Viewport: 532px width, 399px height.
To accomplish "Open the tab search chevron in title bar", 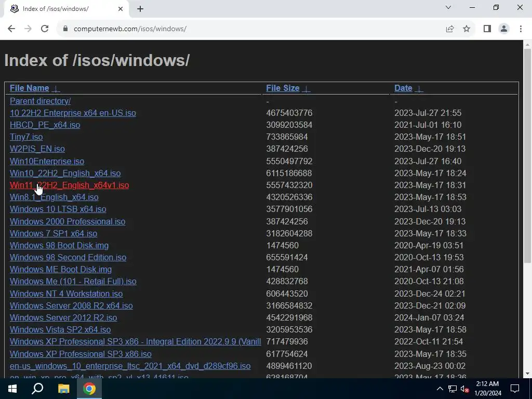I will (x=448, y=7).
